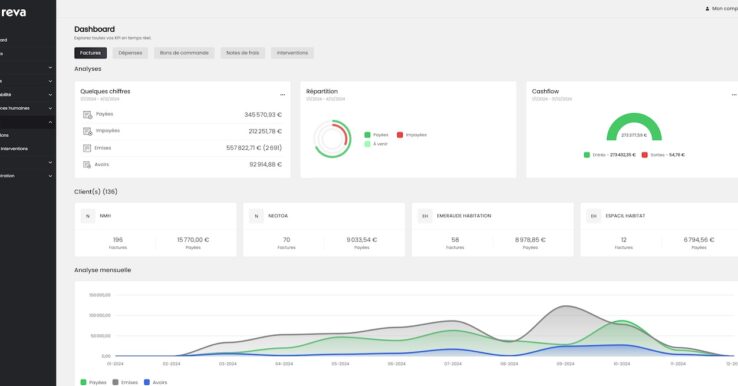Open the NEOTOA client card
Screen dimensions: 738x386
tap(324, 230)
